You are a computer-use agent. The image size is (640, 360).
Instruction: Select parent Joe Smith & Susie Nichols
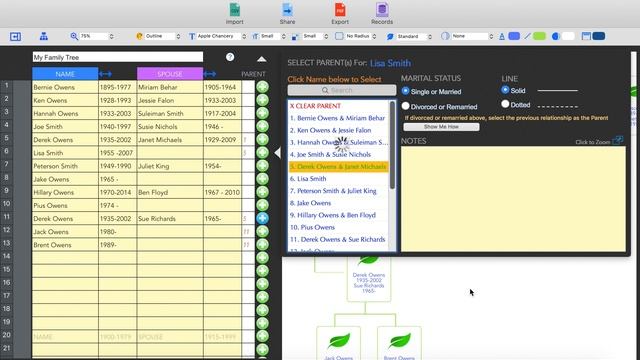pos(338,154)
